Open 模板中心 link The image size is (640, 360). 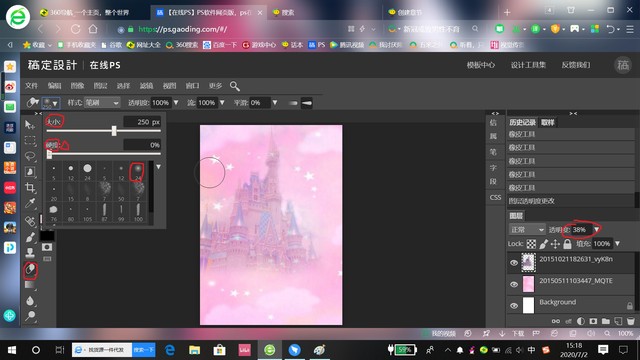[481, 65]
